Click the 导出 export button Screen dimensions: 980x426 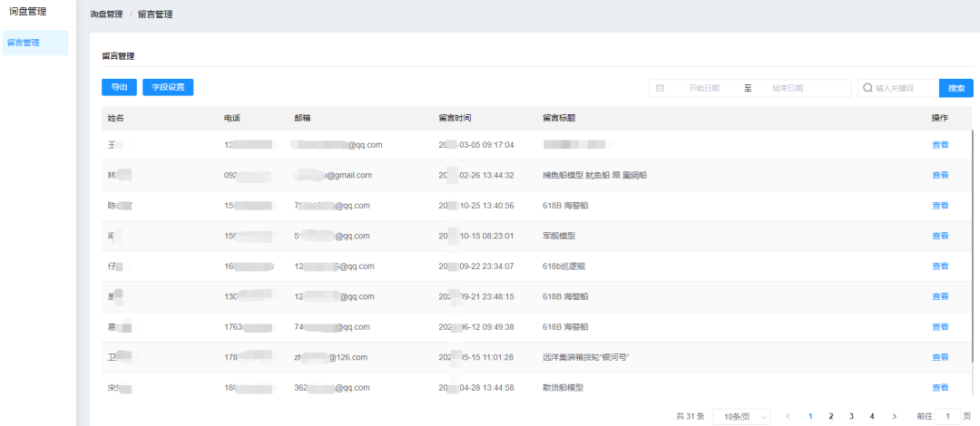click(119, 87)
